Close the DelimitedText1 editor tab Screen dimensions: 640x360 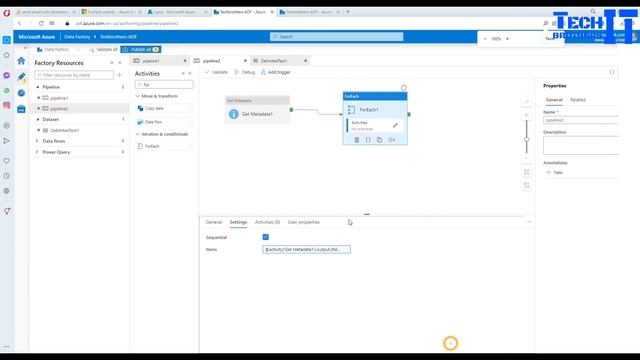pyautogui.click(x=305, y=61)
